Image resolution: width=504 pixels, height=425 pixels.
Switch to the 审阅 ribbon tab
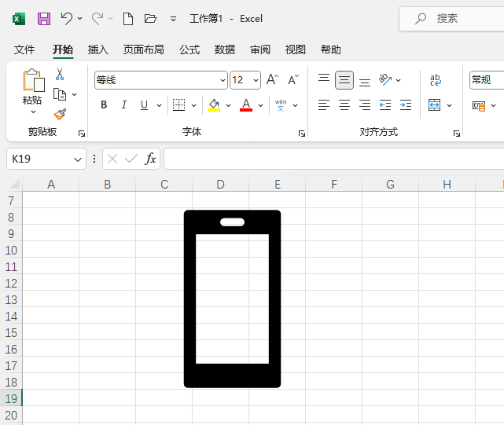pos(260,49)
